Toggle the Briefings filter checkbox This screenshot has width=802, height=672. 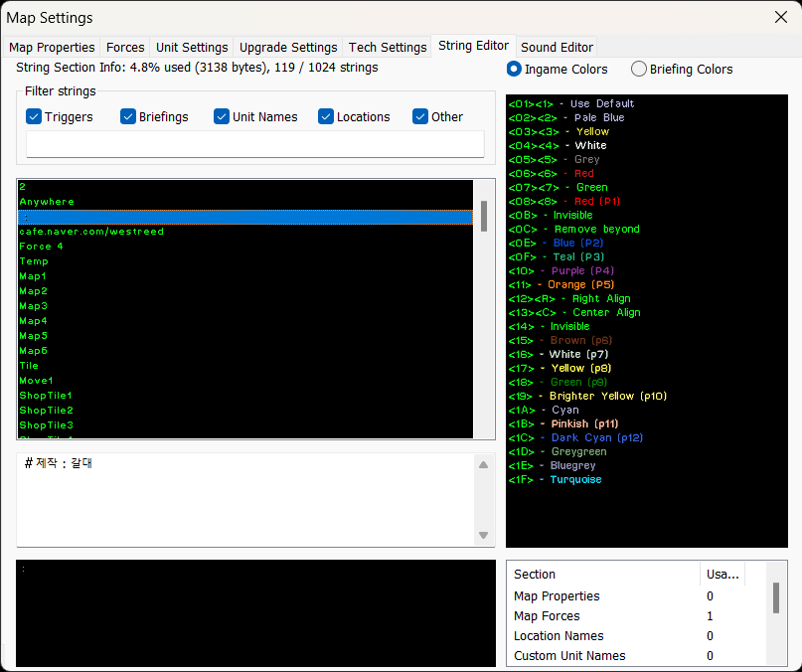tap(128, 116)
